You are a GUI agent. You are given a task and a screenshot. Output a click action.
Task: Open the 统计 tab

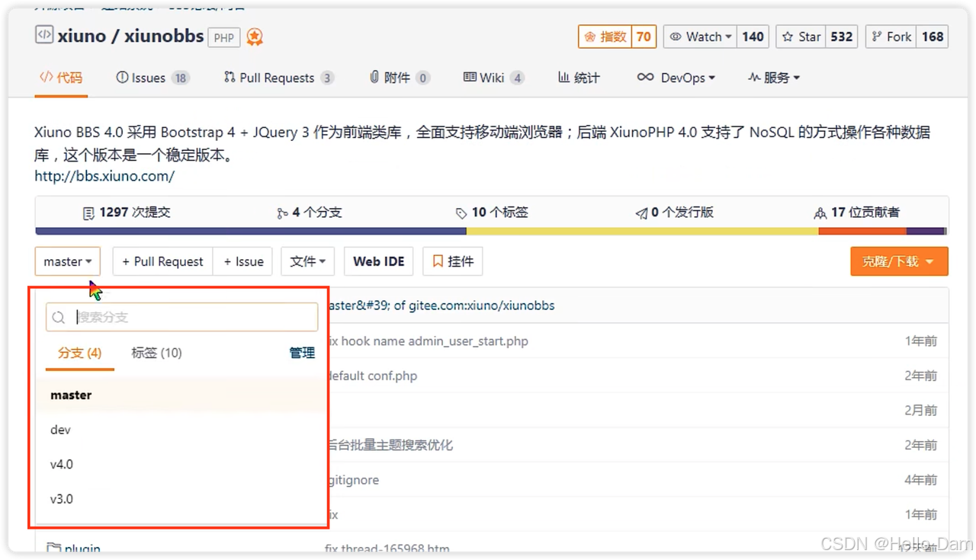(x=579, y=78)
